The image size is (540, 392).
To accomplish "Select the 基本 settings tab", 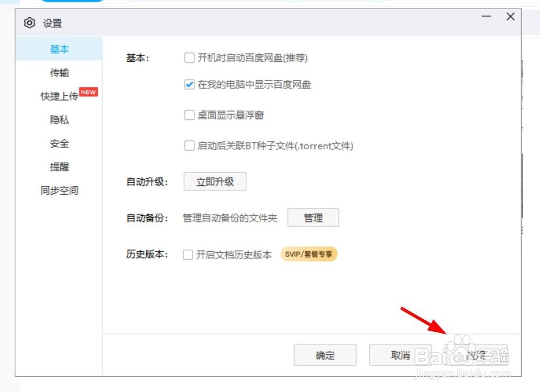I will click(60, 49).
